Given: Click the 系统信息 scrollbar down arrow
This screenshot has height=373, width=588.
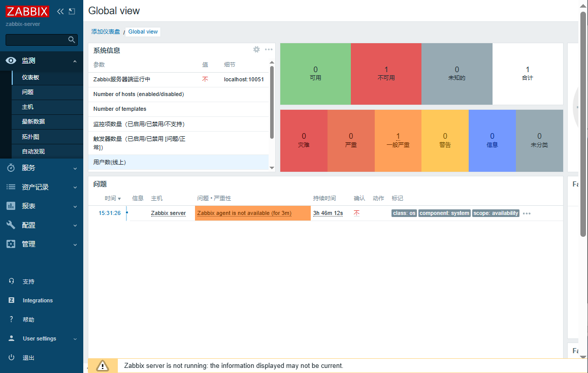Looking at the screenshot, I should (x=272, y=168).
